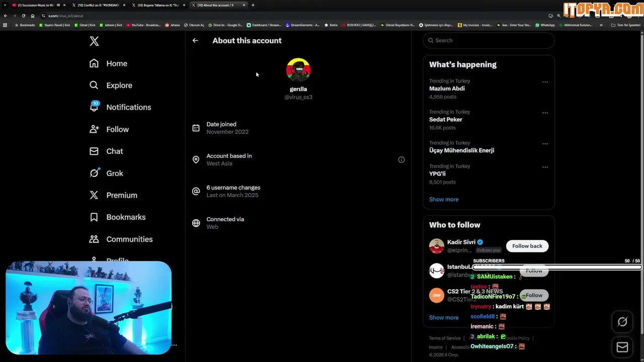The height and width of the screenshot is (362, 644).
Task: Follow back Kadir Sivri
Action: pos(527,246)
